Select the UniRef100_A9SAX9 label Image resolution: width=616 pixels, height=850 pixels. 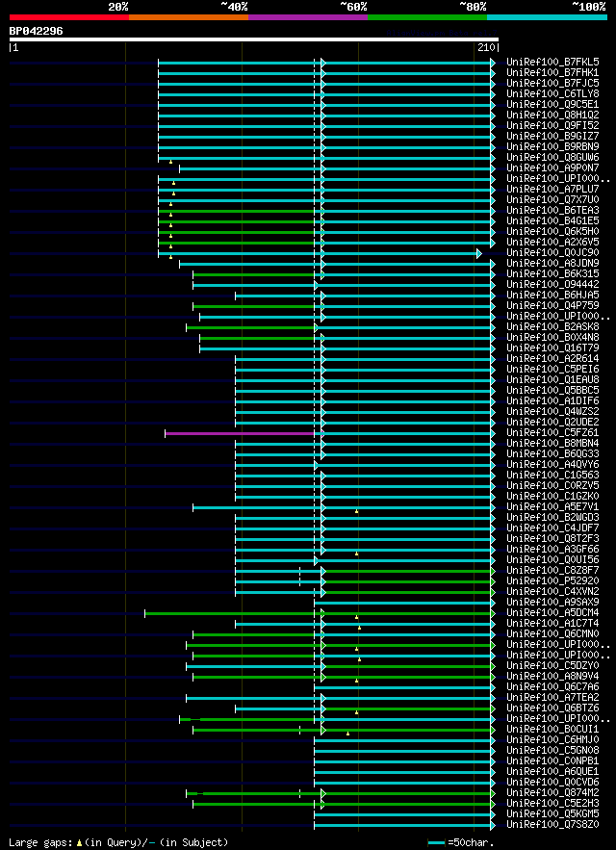pyautogui.click(x=552, y=602)
